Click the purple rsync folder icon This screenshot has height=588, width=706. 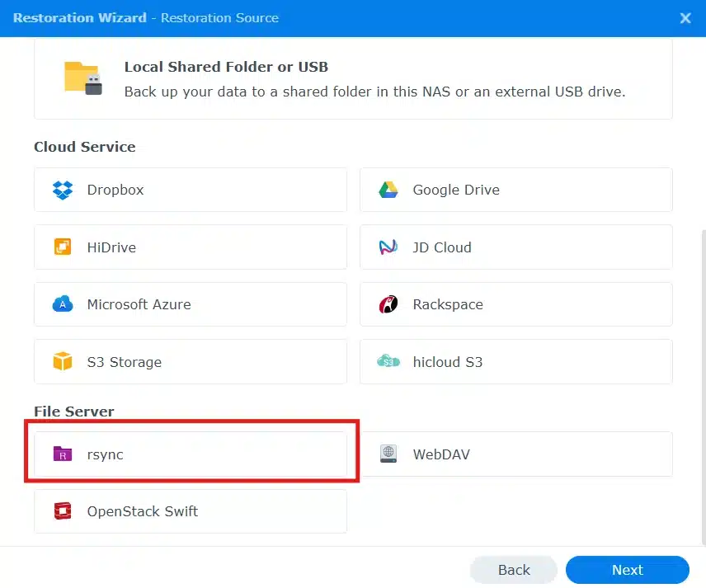pyautogui.click(x=63, y=454)
